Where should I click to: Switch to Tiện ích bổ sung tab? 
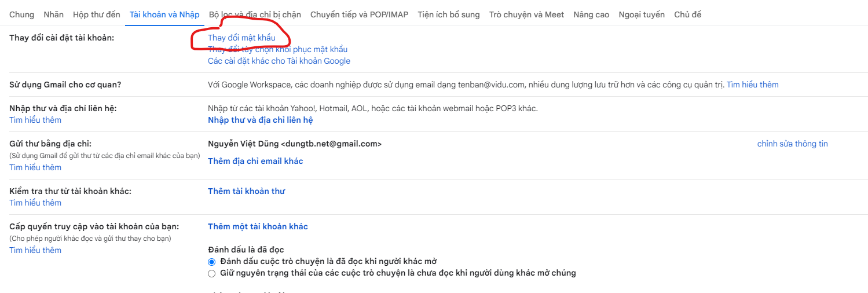(x=448, y=14)
